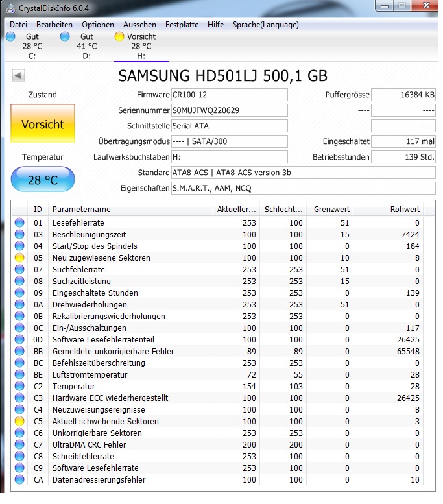
Task: Click the SAMSUNG HD501LJ 500,1 GB title
Action: [x=222, y=76]
